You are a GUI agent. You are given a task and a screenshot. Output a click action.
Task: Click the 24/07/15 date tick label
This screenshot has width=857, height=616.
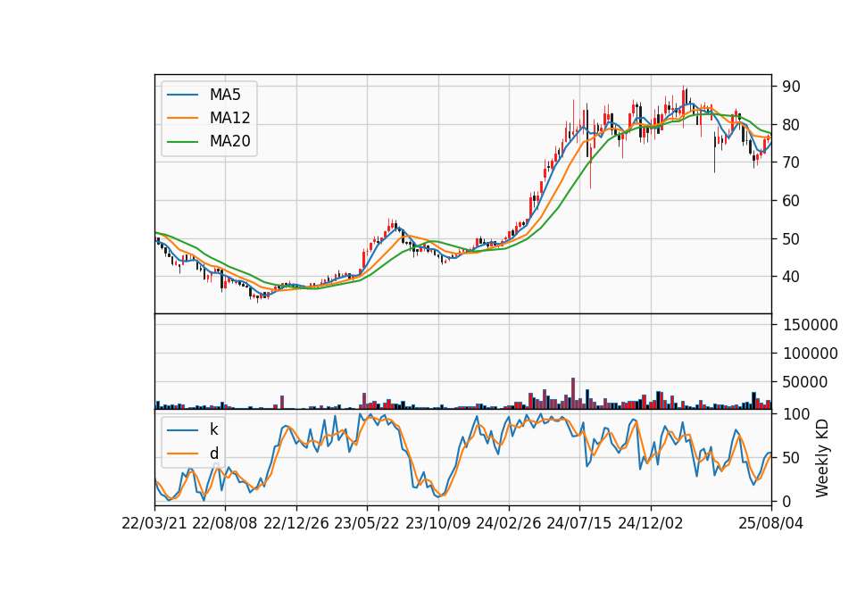pyautogui.click(x=579, y=523)
